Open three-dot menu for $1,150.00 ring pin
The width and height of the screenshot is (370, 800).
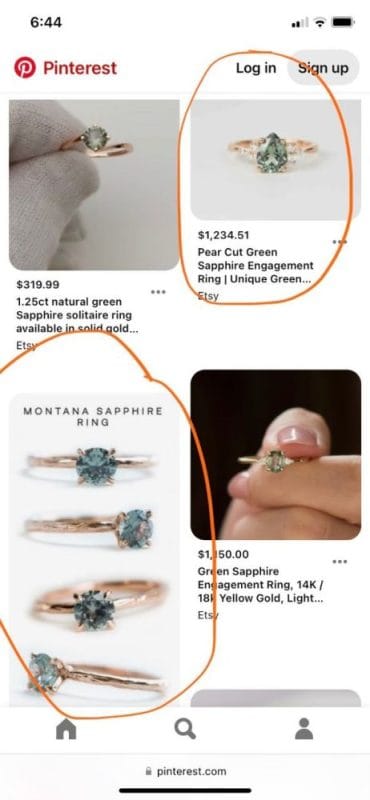[339, 561]
